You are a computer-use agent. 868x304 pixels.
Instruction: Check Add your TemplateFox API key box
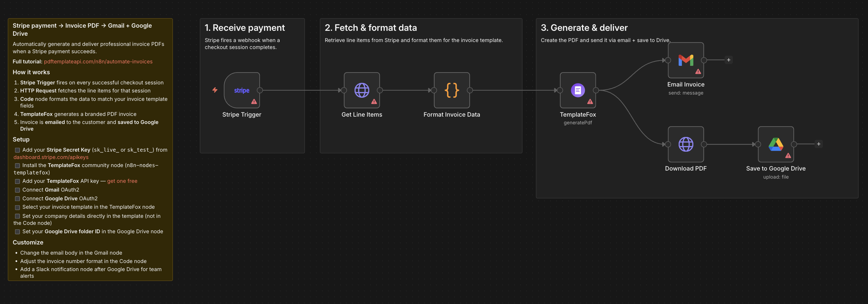pos(17,181)
